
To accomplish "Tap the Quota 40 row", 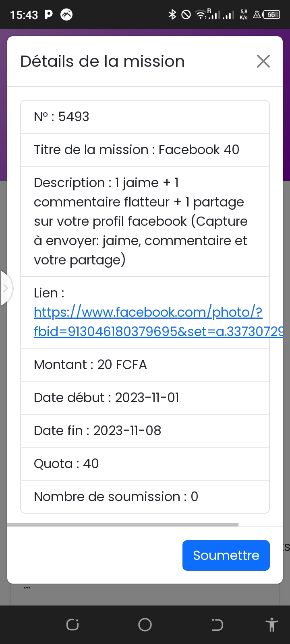I will pos(145,464).
